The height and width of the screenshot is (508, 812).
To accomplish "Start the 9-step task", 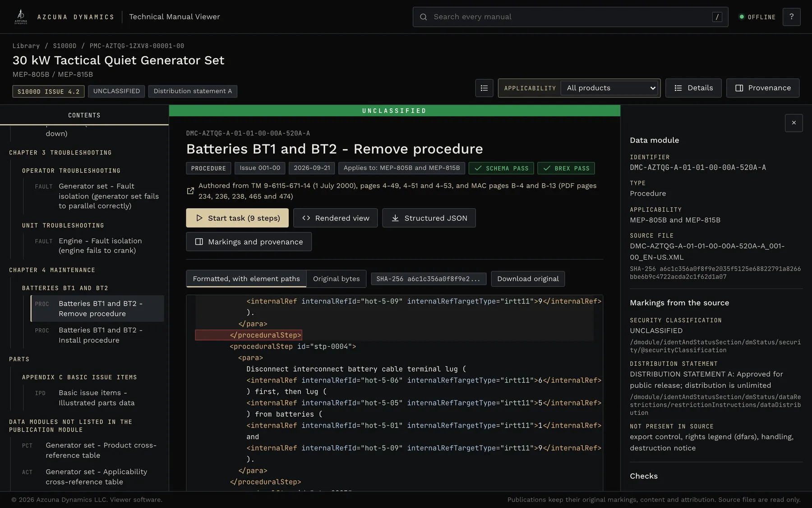I will point(237,218).
